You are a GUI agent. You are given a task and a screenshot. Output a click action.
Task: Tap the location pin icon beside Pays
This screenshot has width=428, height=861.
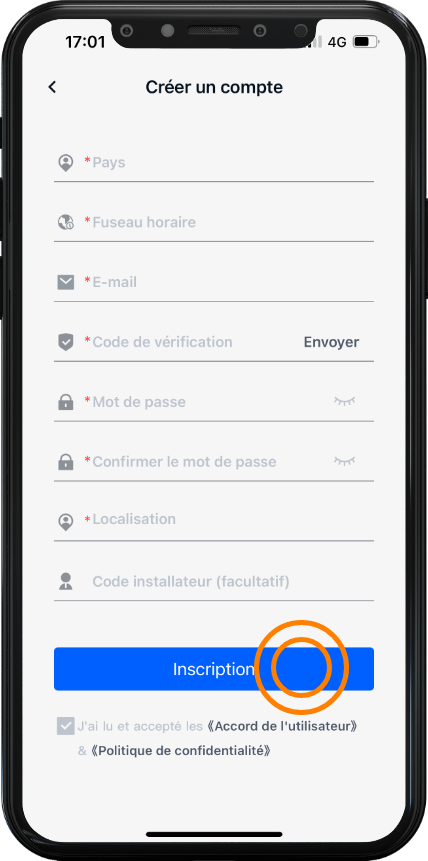pos(66,163)
